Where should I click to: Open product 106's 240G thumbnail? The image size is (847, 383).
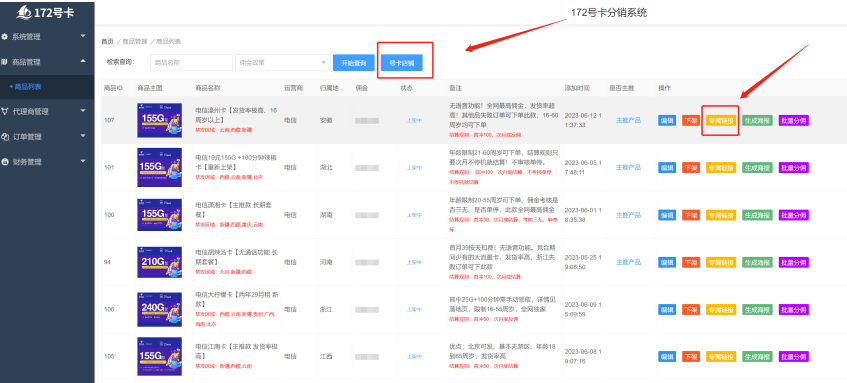click(159, 310)
